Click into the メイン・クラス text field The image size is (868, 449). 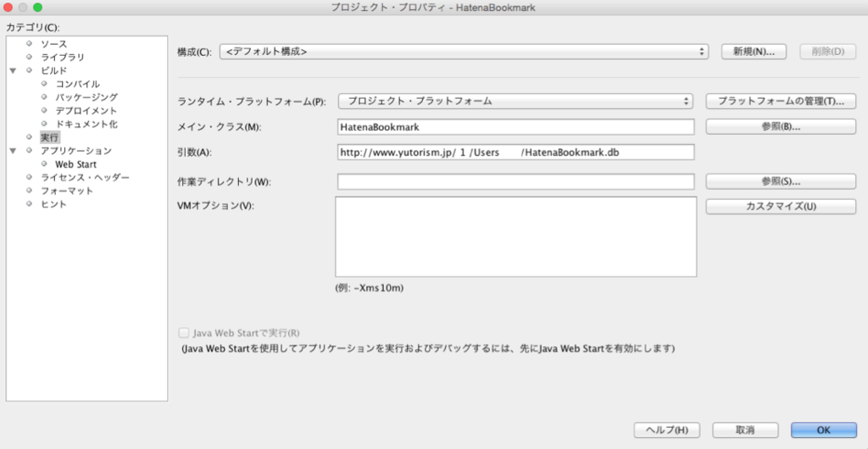(515, 126)
